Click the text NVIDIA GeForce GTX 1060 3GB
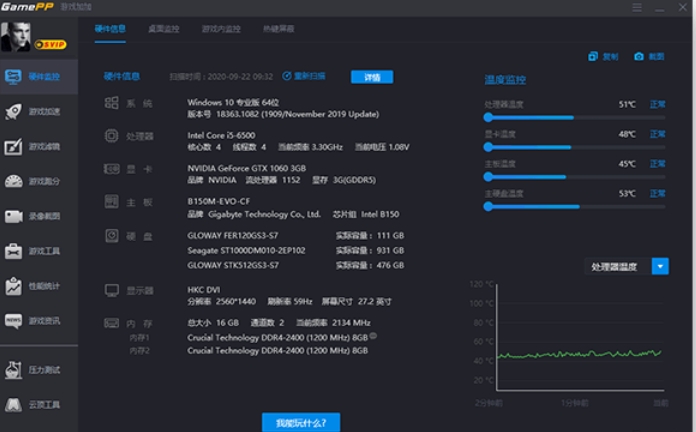Screen dimensions: 696x432 pos(246,168)
